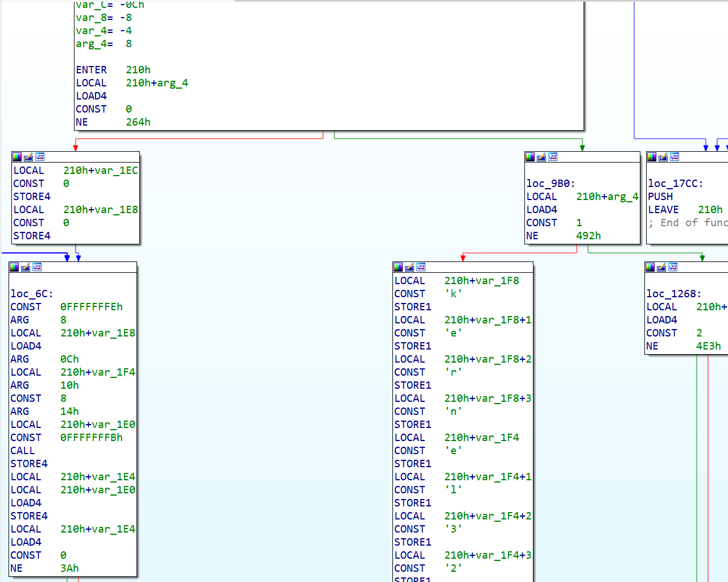
Task: Click the group nodes icon on loc_17CC node
Action: (675, 157)
